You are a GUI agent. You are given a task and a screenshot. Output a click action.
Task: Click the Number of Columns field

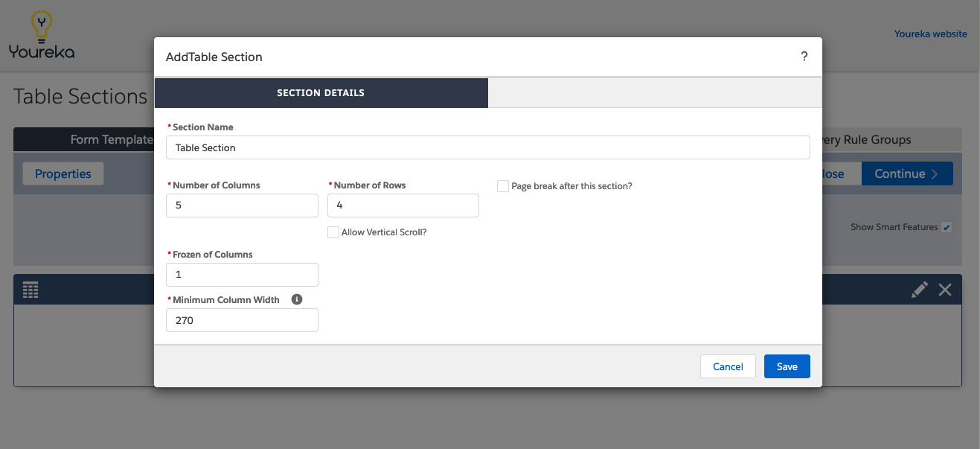[x=242, y=206]
